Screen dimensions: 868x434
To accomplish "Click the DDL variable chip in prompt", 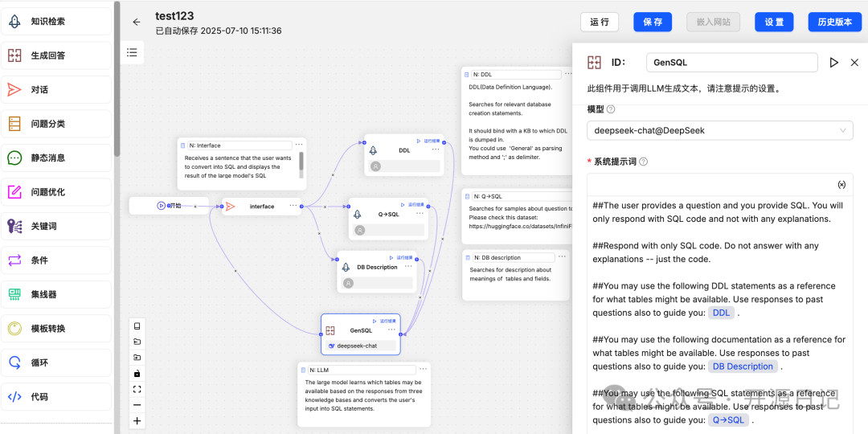I will 721,313.
